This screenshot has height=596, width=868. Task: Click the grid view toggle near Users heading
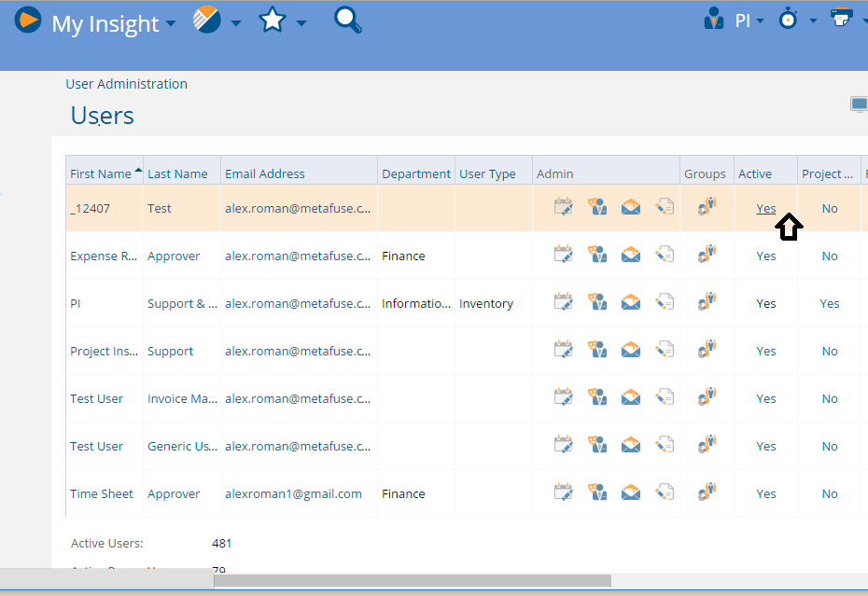click(858, 104)
